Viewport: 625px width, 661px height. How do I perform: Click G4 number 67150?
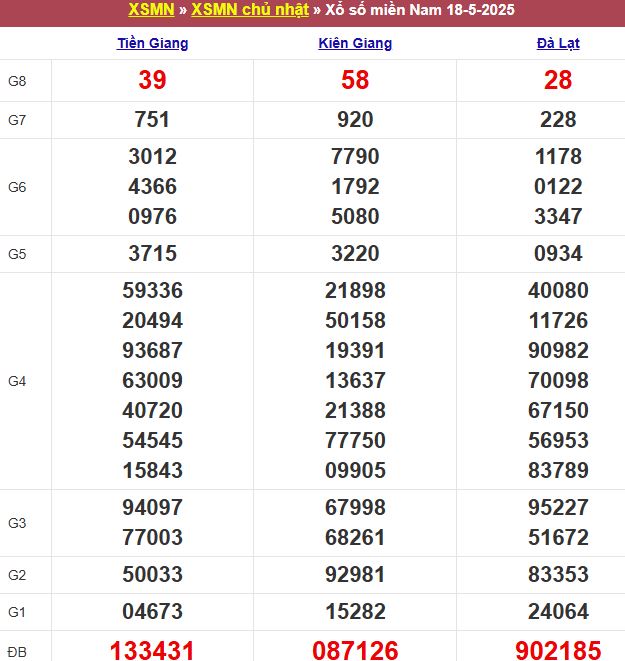[x=558, y=410]
